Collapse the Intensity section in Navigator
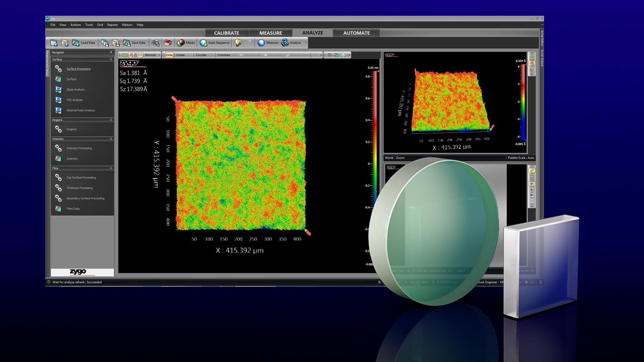The width and height of the screenshot is (644, 362). coord(111,139)
